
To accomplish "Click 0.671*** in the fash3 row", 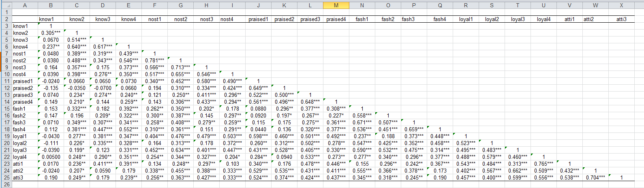I will point(362,122).
